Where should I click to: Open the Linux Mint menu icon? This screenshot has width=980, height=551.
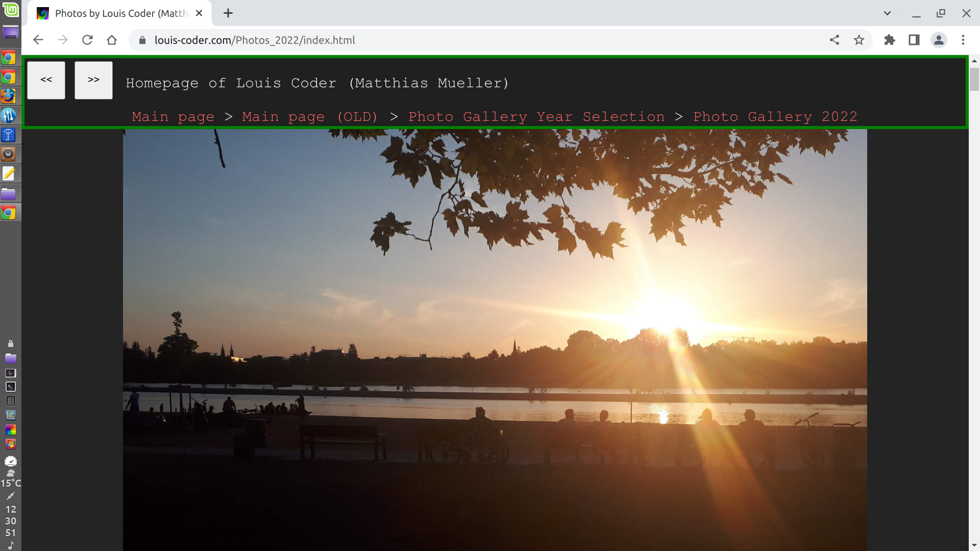[11, 10]
